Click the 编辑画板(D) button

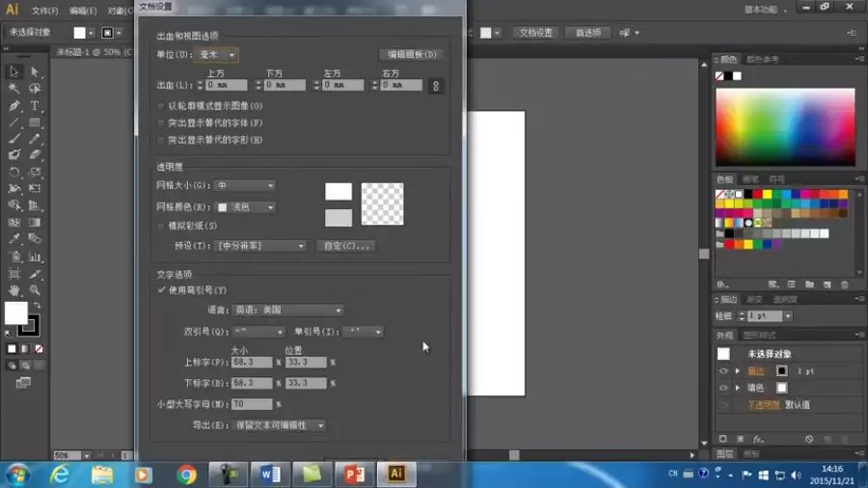[x=412, y=54]
